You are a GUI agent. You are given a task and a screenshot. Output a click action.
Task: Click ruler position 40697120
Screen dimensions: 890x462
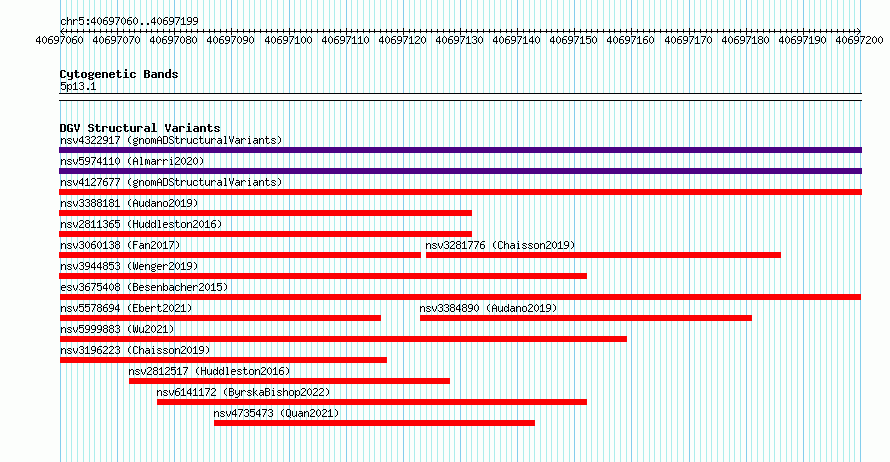click(x=402, y=40)
